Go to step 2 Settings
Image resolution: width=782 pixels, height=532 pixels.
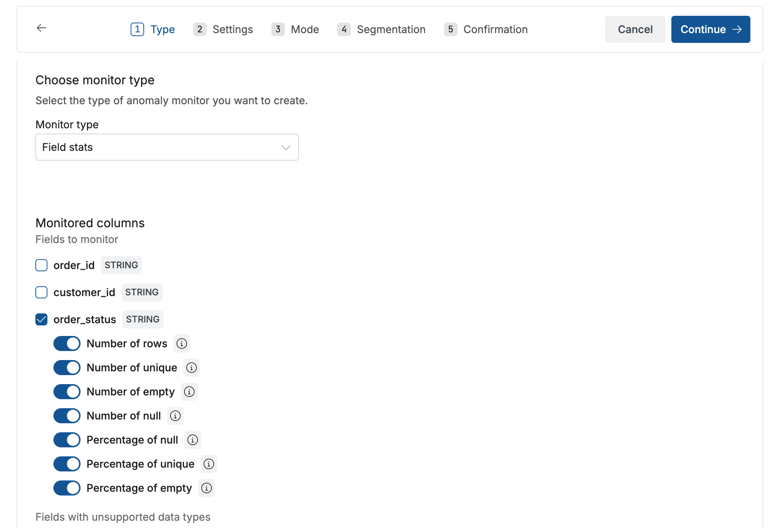click(x=223, y=29)
